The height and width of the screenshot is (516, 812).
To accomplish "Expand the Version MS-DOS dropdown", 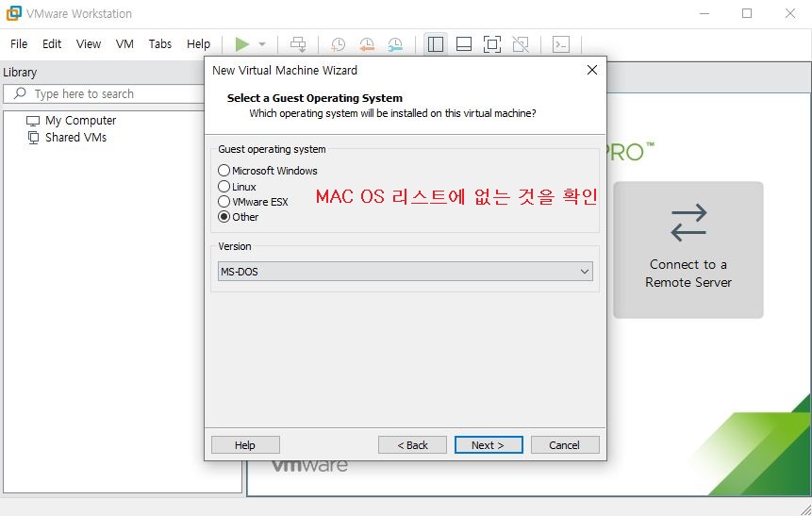I will point(406,272).
